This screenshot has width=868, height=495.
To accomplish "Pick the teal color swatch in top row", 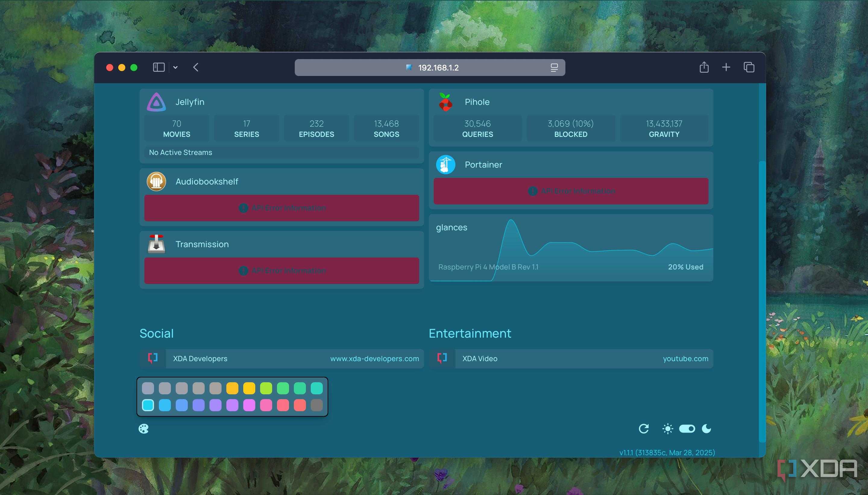I will (x=317, y=388).
